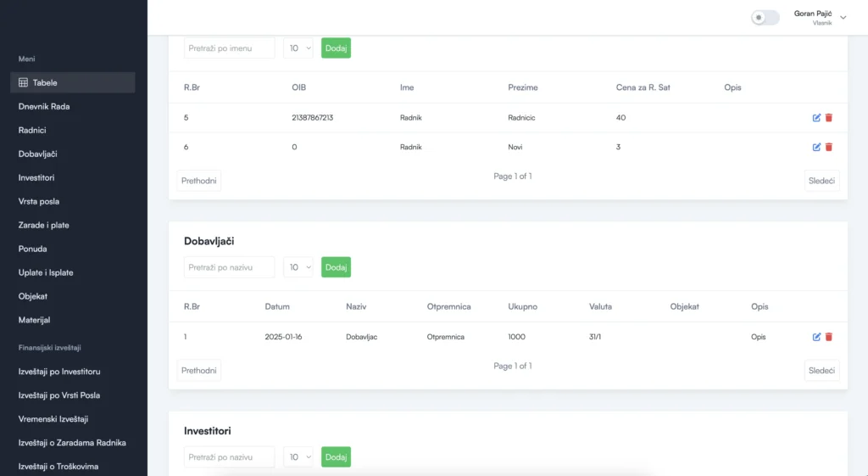Click edit icon for worker Radnicic row
Image resolution: width=868 pixels, height=476 pixels.
tap(816, 118)
